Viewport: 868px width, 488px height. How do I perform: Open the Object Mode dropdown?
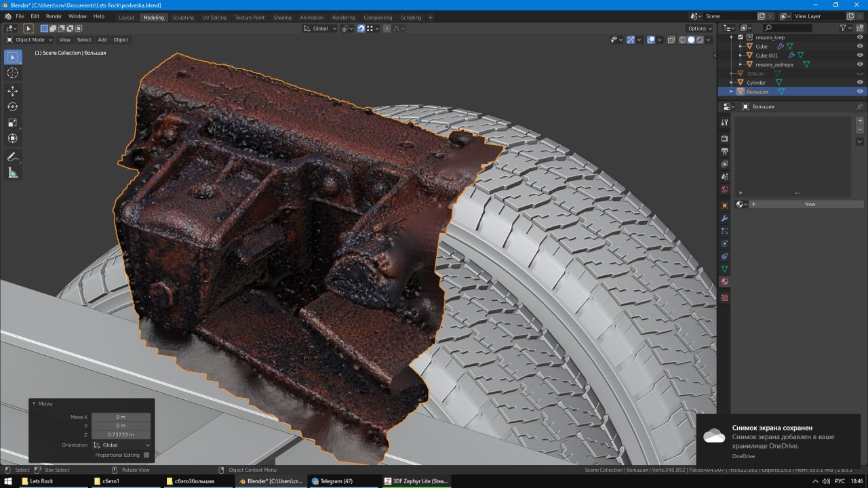click(28, 39)
